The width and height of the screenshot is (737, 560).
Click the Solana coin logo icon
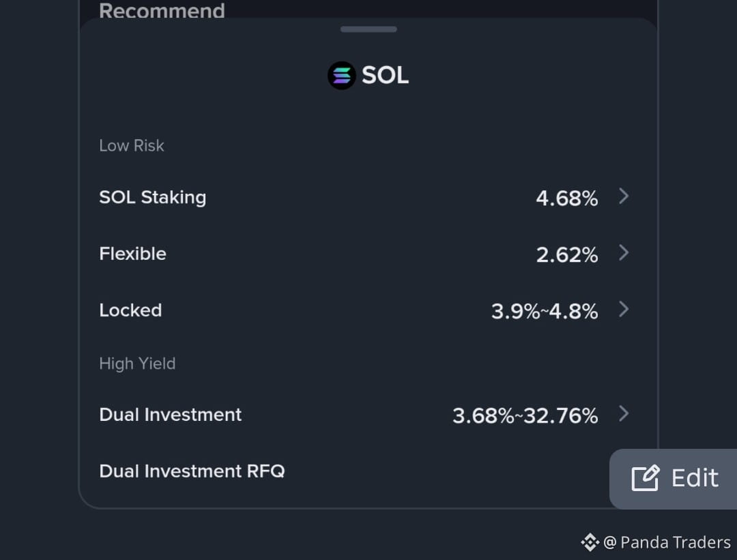(x=342, y=75)
